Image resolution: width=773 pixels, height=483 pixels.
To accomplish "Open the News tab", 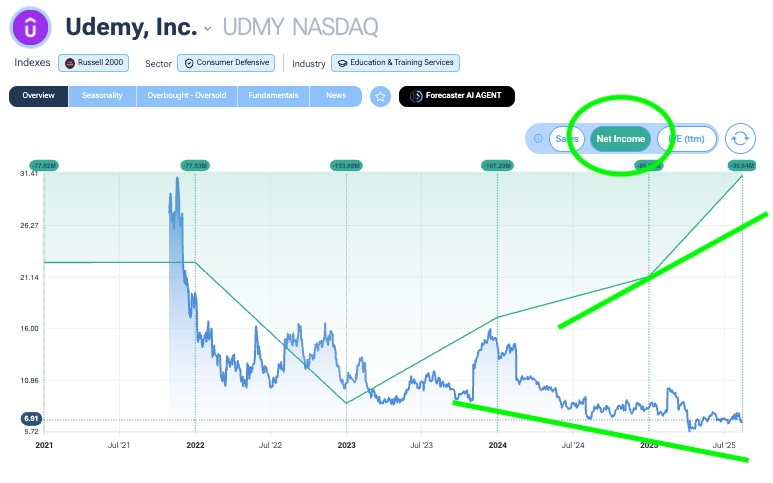I will point(336,96).
